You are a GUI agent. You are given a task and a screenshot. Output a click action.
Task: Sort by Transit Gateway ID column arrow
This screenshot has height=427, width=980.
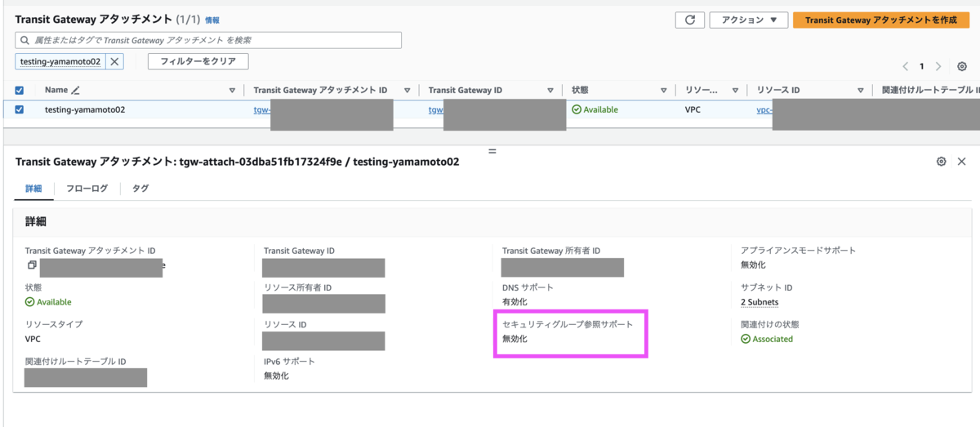point(550,90)
